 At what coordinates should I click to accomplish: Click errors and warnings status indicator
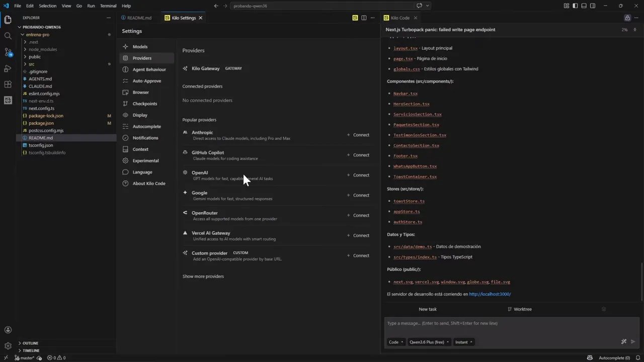click(56, 358)
